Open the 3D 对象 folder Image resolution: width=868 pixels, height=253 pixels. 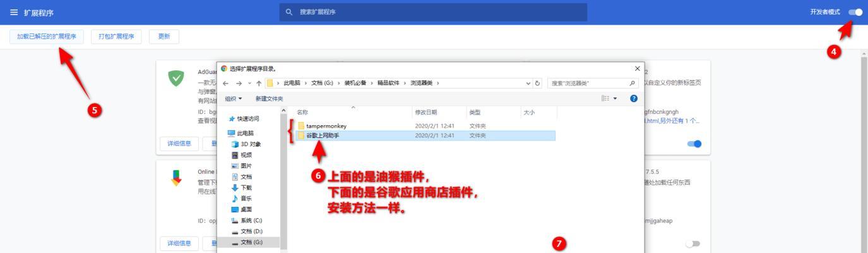click(x=246, y=144)
